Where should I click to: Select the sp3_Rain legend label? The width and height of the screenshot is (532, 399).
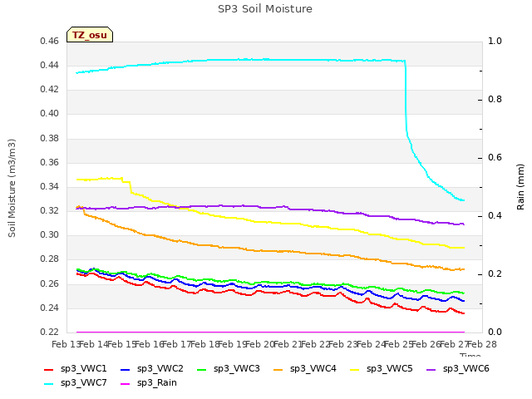tap(157, 383)
